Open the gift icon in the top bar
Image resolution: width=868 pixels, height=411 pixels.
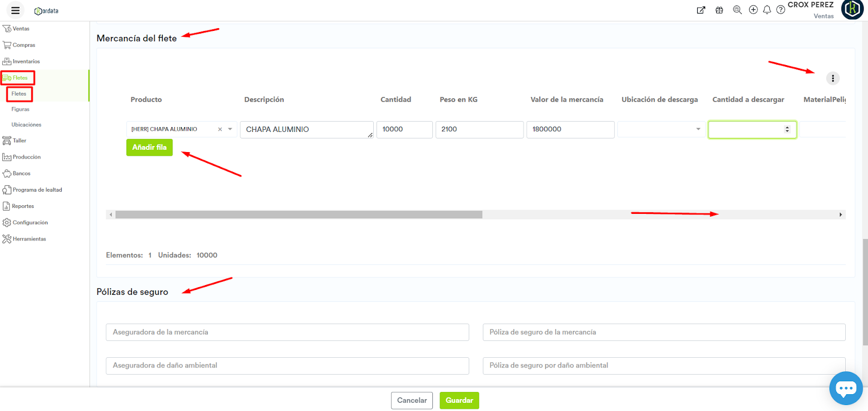point(719,10)
